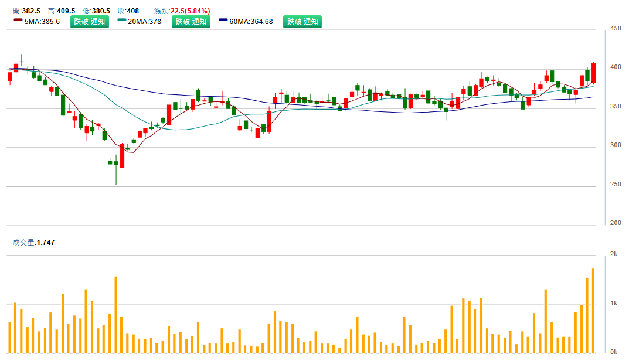Select the 5MA:385.6 legend label
Screen dimensions: 629x364
coord(42,22)
